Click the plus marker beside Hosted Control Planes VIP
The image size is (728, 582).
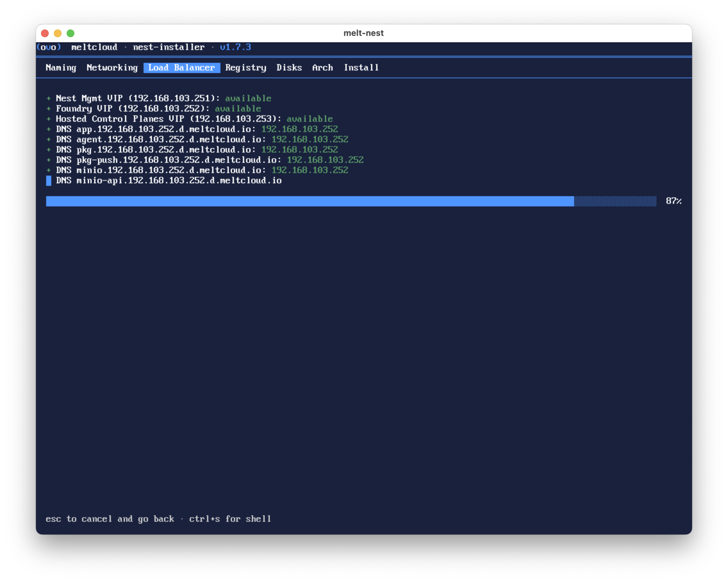(x=49, y=119)
